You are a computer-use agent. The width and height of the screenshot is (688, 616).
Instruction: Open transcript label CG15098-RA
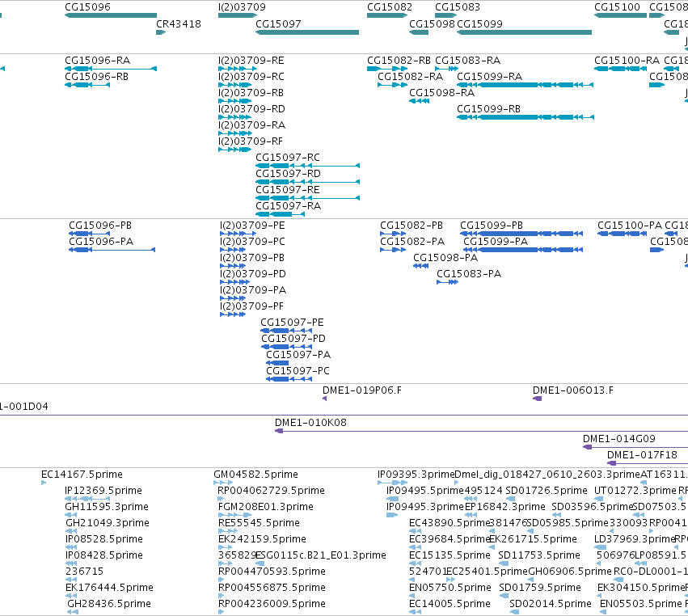click(442, 93)
